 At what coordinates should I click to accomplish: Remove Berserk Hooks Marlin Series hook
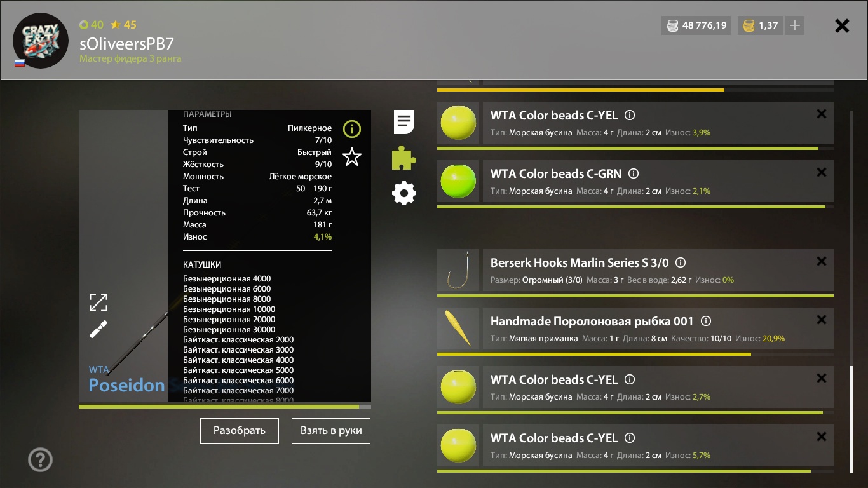point(822,261)
